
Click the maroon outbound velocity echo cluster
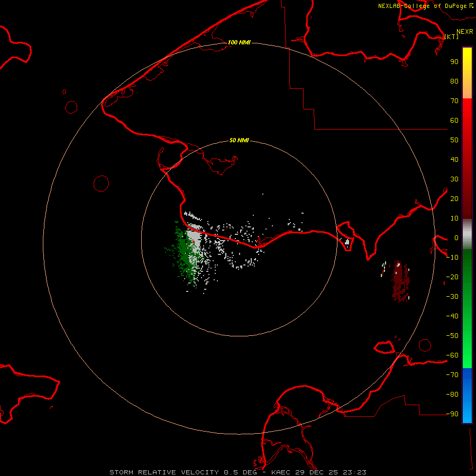pyautogui.click(x=401, y=281)
